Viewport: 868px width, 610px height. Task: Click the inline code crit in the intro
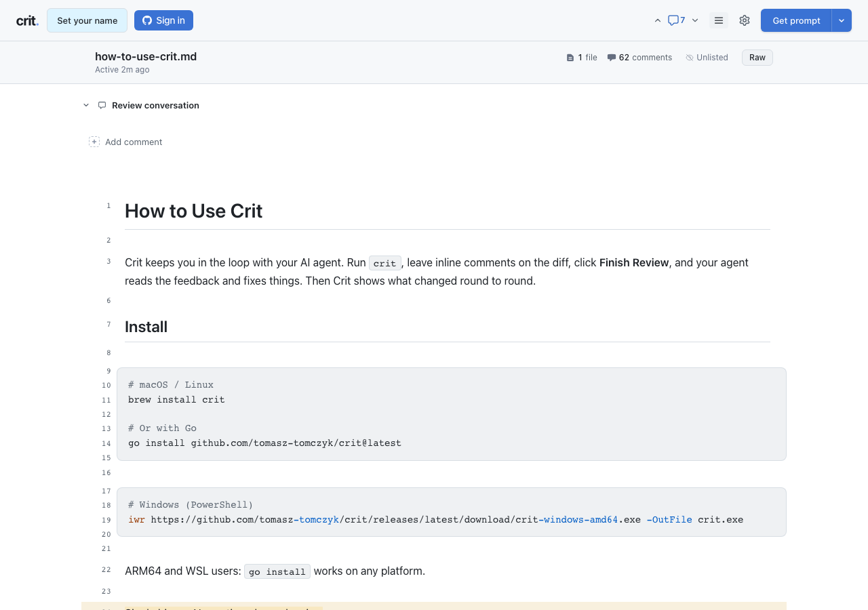[384, 263]
